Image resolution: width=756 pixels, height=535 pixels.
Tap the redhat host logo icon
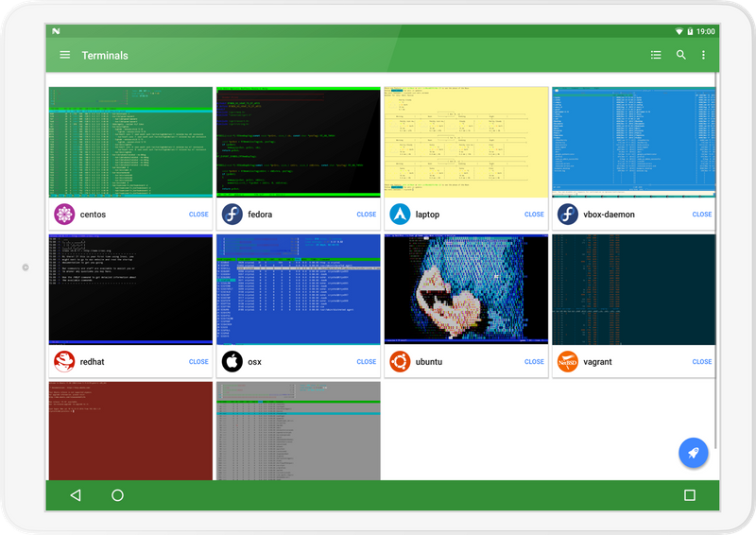click(64, 361)
